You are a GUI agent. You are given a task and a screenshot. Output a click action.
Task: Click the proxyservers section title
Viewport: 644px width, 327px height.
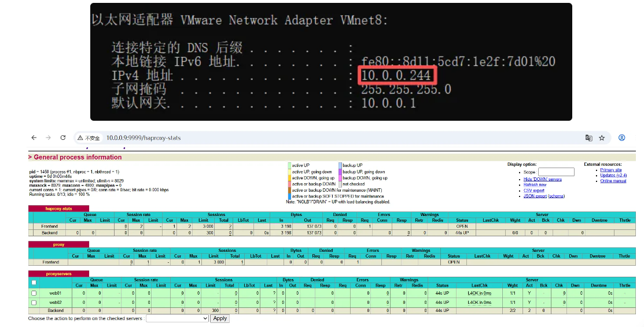[x=59, y=274]
